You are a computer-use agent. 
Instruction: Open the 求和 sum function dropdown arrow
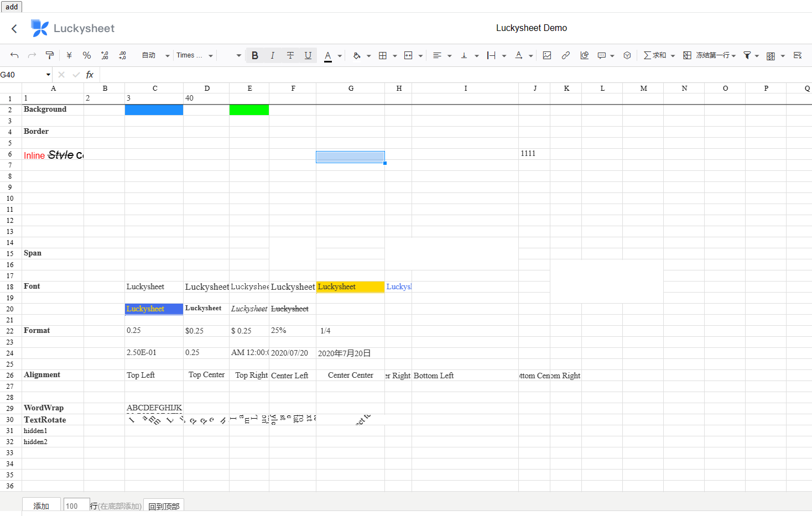click(673, 55)
